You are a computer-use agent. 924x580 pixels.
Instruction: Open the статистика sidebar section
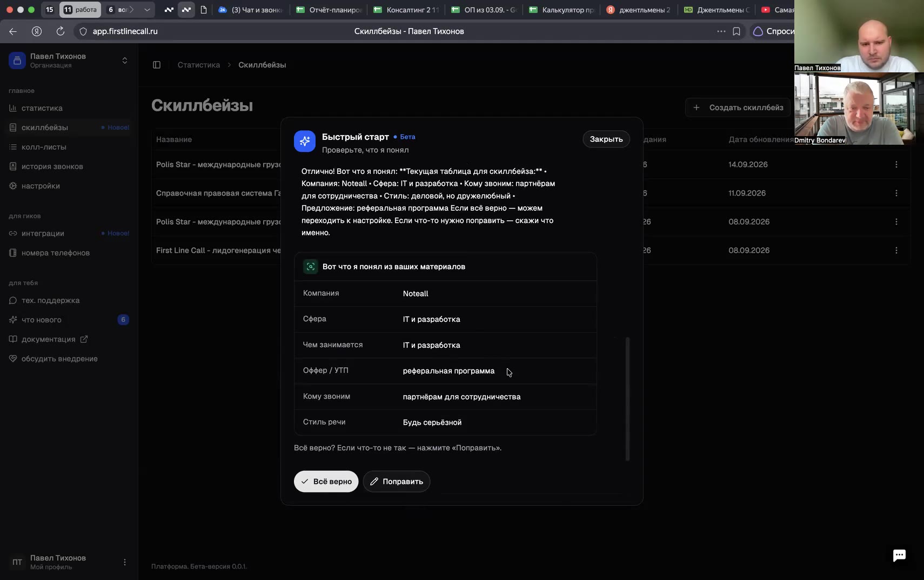42,108
